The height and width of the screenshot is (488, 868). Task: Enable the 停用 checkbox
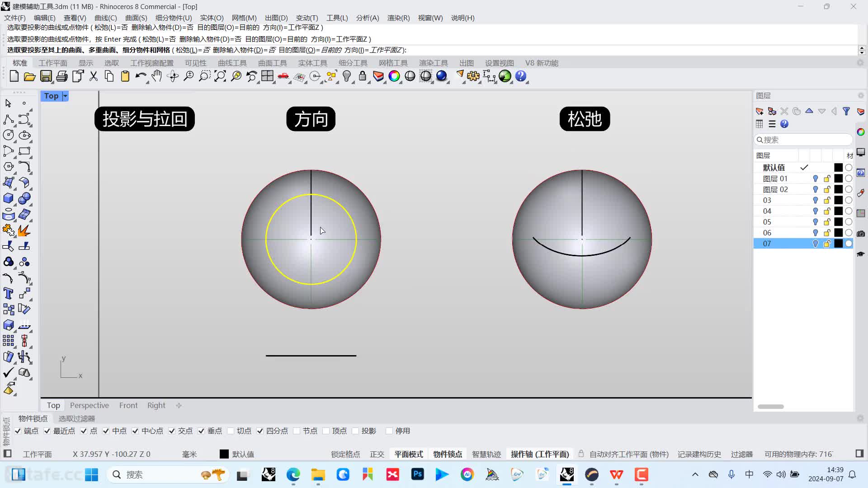[389, 431]
